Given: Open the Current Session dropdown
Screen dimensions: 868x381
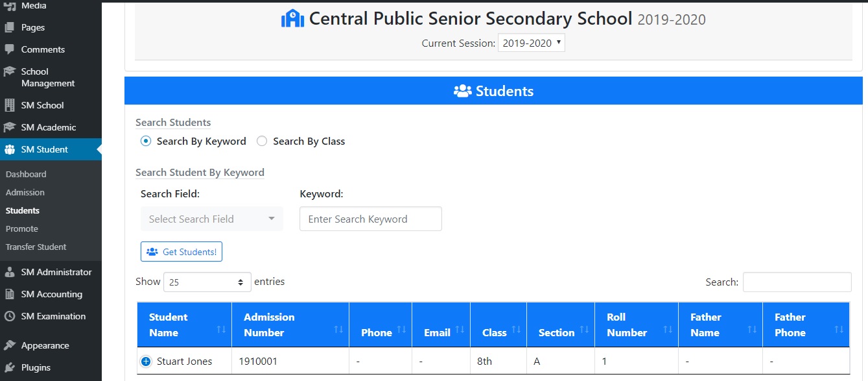Looking at the screenshot, I should [531, 43].
